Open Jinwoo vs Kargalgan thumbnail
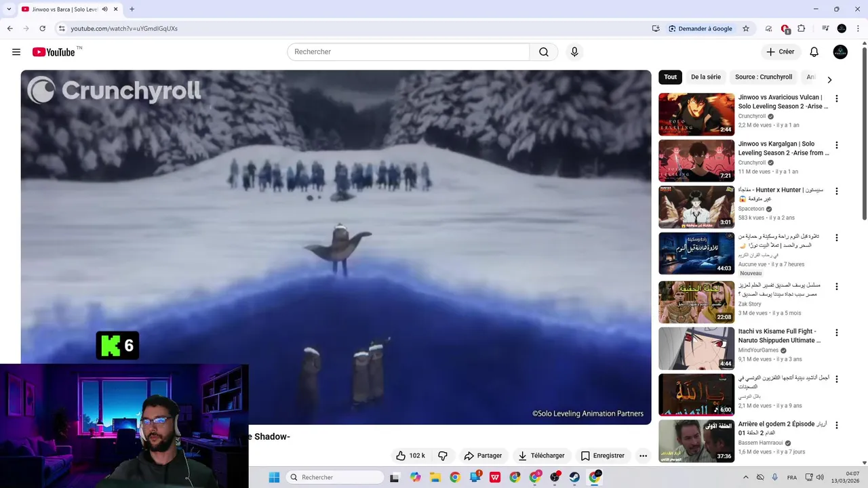Image resolution: width=868 pixels, height=488 pixels. click(x=696, y=161)
